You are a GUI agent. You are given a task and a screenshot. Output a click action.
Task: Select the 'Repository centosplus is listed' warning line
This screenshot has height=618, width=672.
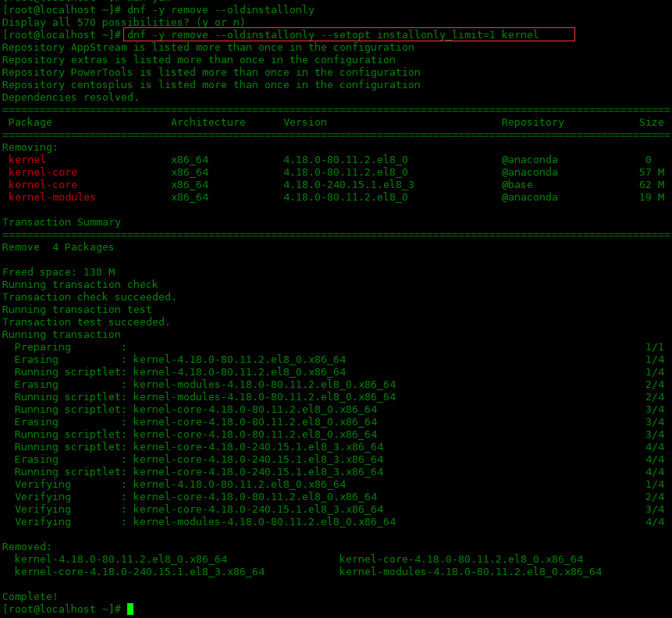tap(212, 84)
